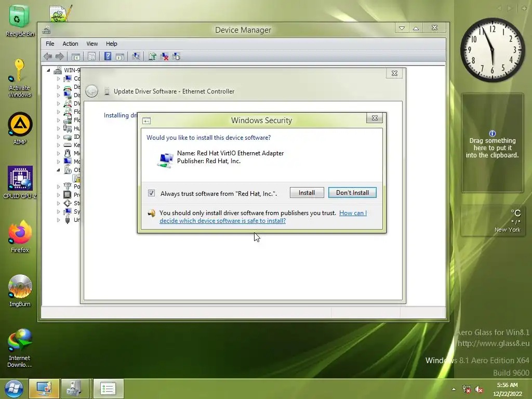The width and height of the screenshot is (532, 399).
Task: Click the clipboard drop gadget
Action: click(x=493, y=143)
